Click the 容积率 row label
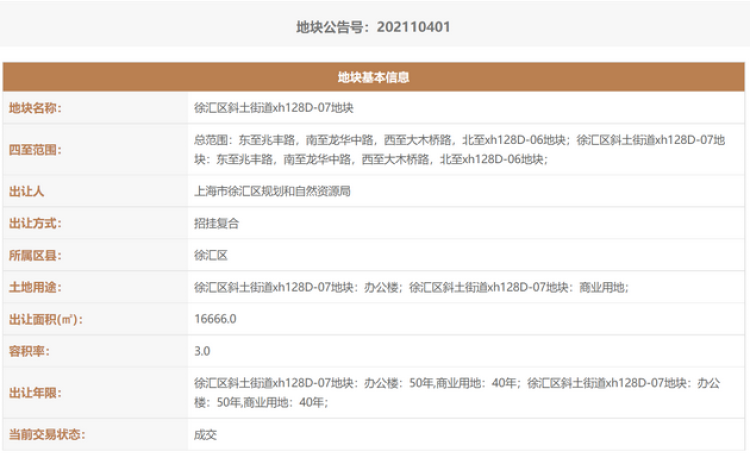Image resolution: width=750 pixels, height=464 pixels. coord(29,351)
